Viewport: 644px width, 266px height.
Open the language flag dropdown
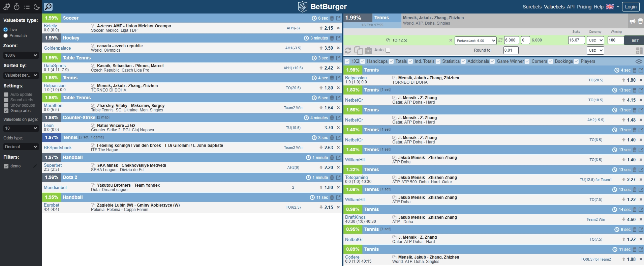(x=613, y=6)
